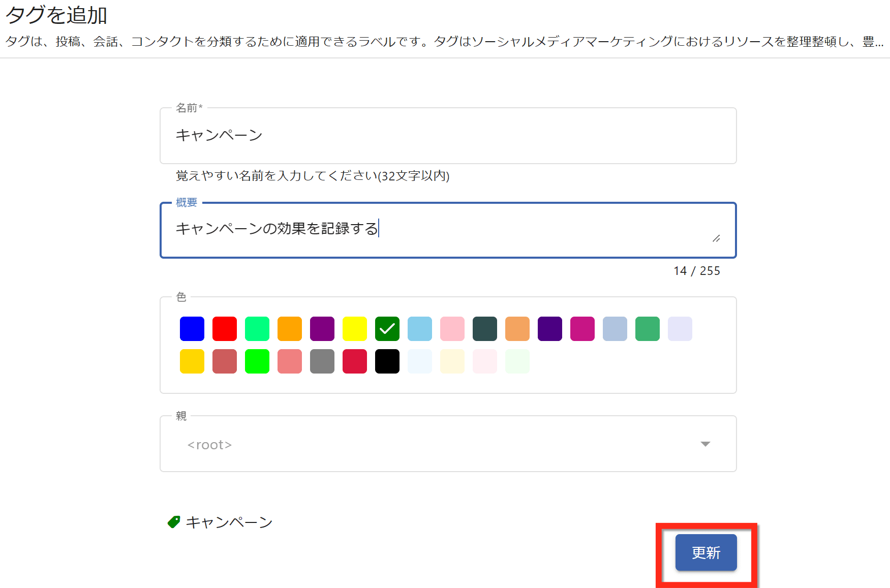The height and width of the screenshot is (588, 890).
Task: Select the magenta violet-red swatch
Action: tap(582, 329)
